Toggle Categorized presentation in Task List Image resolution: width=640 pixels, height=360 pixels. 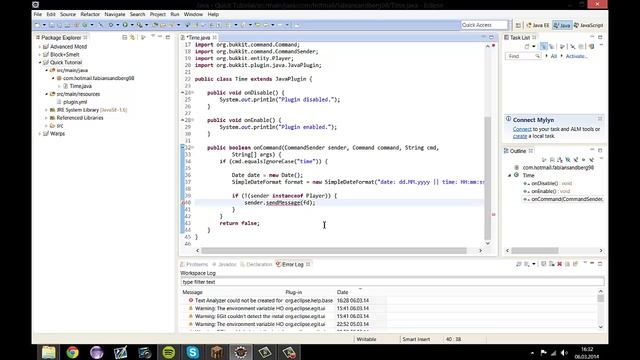pyautogui.click(x=543, y=47)
